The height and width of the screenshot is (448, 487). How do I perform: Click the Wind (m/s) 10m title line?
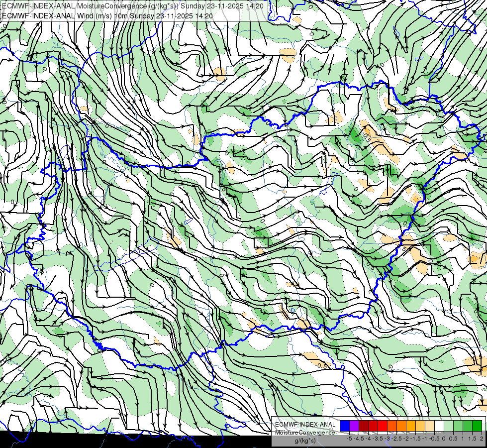(x=107, y=15)
